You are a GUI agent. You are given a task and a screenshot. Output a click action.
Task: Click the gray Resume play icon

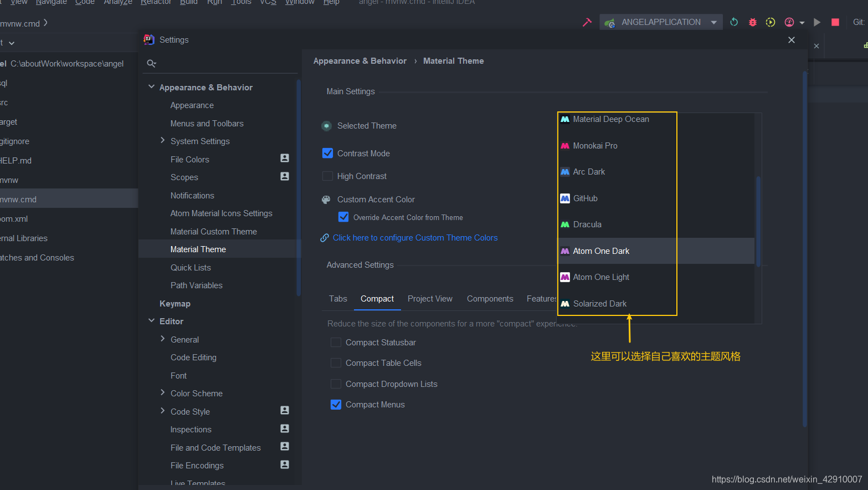tap(817, 22)
